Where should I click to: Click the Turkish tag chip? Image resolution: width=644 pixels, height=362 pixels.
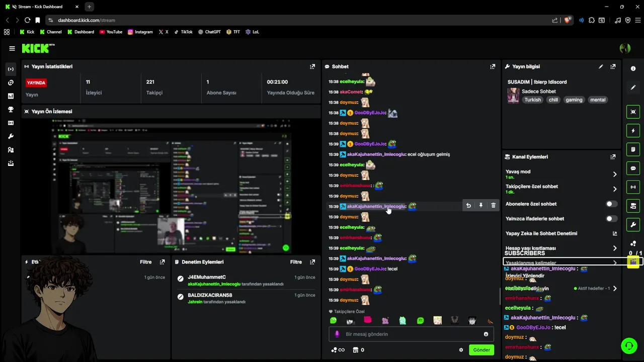coord(532,100)
